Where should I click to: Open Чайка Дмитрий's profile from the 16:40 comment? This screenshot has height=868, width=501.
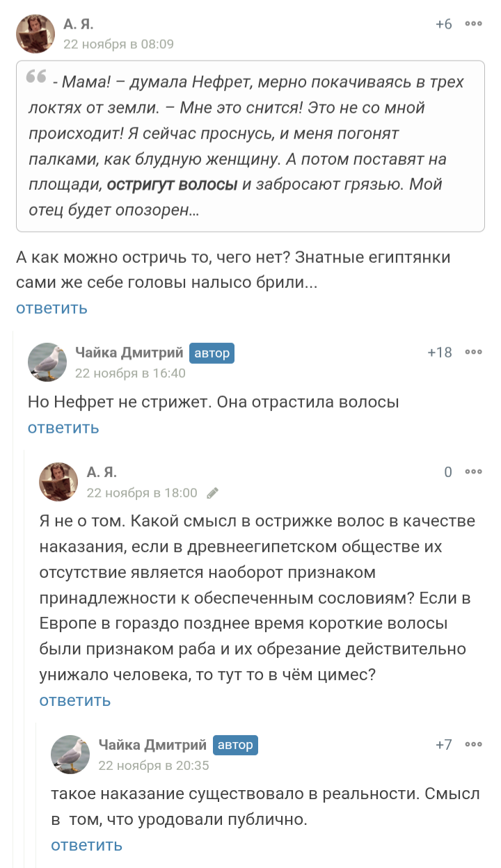129,353
